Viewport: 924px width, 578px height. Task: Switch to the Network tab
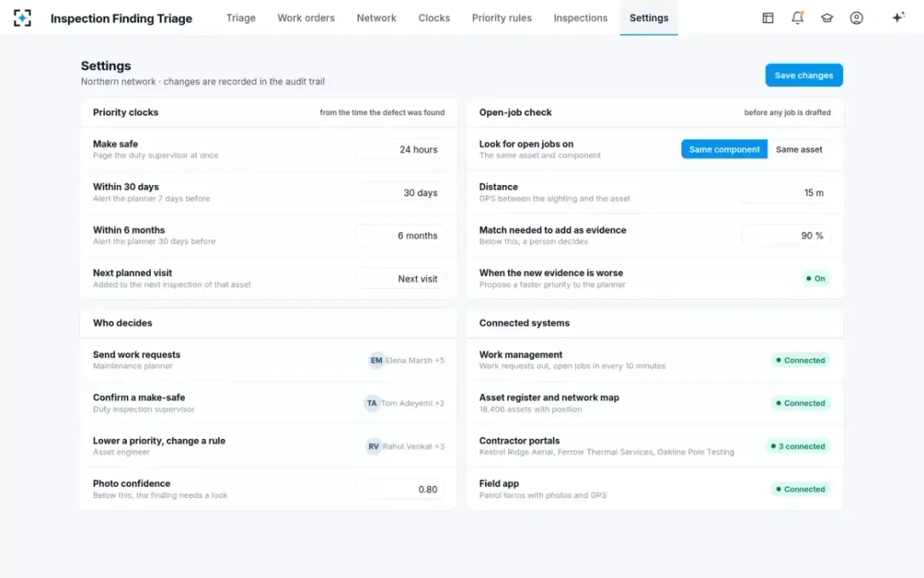click(x=377, y=18)
